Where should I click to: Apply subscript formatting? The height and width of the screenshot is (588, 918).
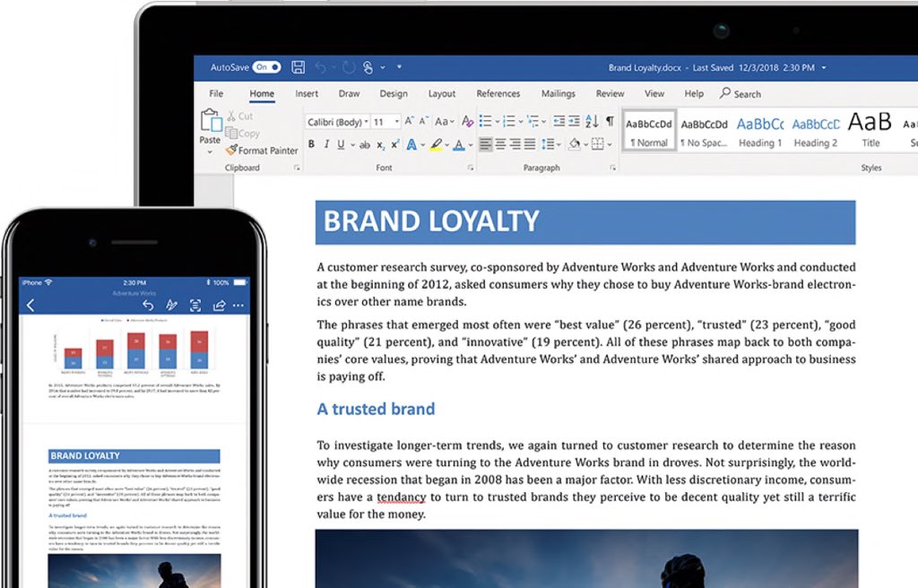[380, 145]
